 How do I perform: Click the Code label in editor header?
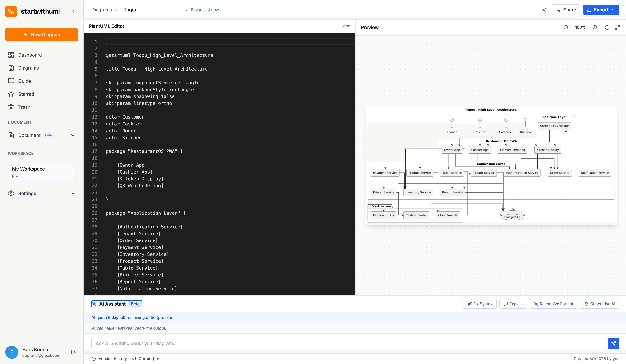pyautogui.click(x=345, y=26)
